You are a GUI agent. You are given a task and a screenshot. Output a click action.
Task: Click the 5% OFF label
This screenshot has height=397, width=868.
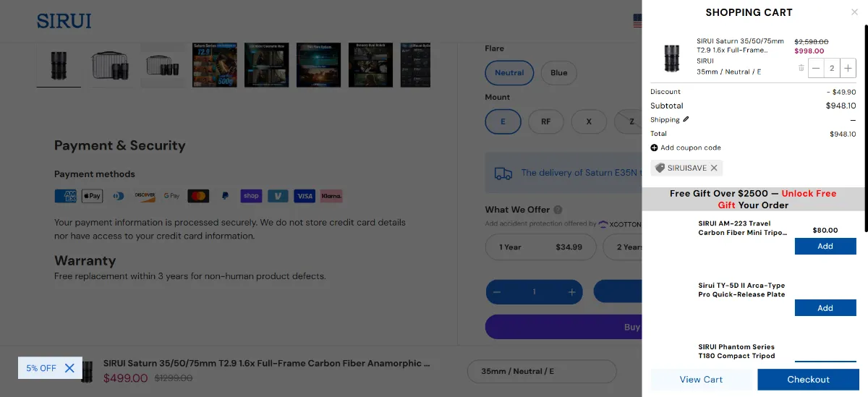(41, 368)
